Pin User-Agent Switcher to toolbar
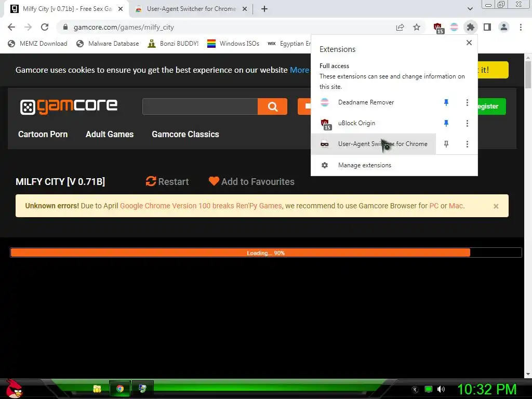Viewport: 532px width, 399px height. 446,144
